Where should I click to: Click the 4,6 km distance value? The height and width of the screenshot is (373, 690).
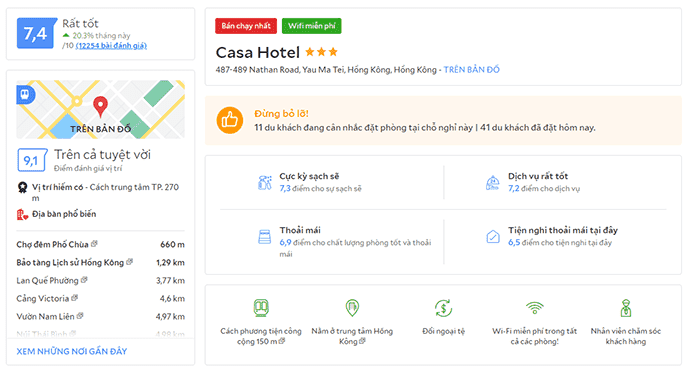click(x=172, y=299)
